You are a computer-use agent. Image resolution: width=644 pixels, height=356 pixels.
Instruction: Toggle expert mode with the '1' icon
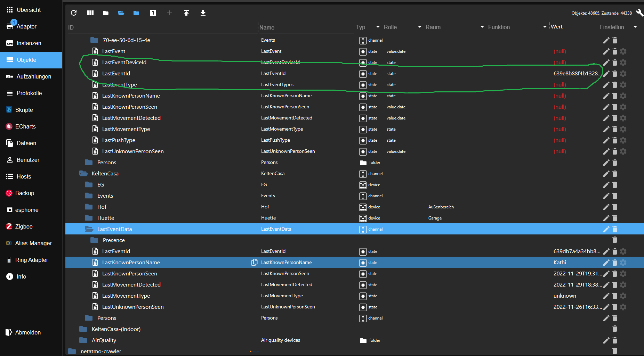coord(153,13)
